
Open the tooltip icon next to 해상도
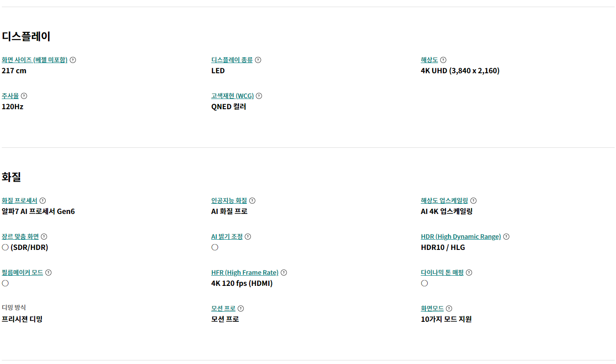click(x=443, y=60)
